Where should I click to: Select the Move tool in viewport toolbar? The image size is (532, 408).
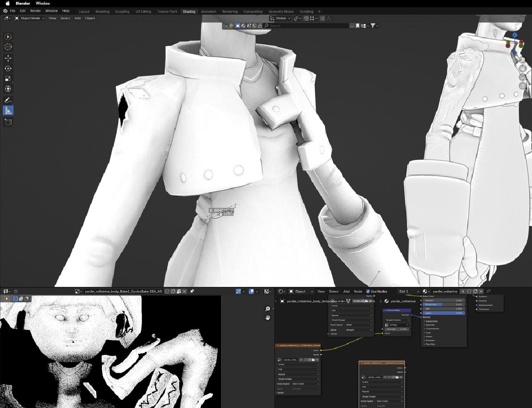pos(8,58)
